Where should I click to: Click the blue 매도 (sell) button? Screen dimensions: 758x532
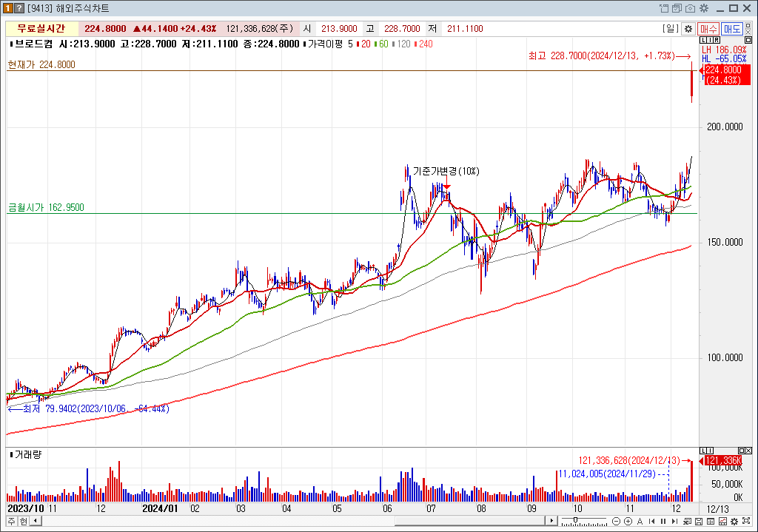point(732,29)
